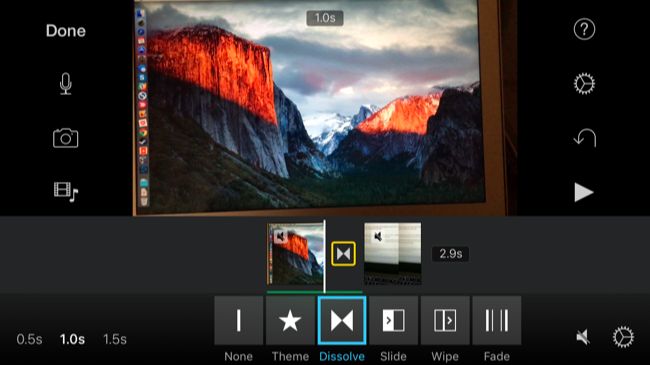Tap mute icon on mountain clip thumbnail
The height and width of the screenshot is (365, 650).
coord(281,237)
